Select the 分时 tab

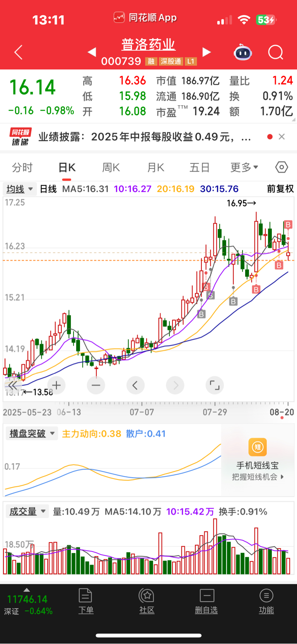[22, 168]
